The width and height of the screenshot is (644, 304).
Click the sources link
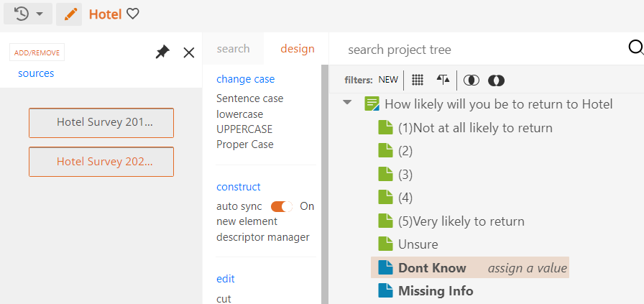(36, 73)
